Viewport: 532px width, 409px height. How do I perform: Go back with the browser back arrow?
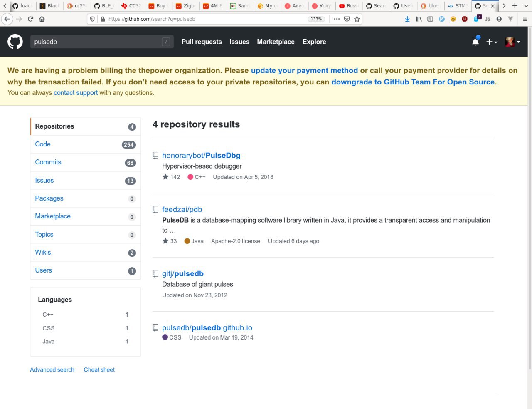point(7,19)
